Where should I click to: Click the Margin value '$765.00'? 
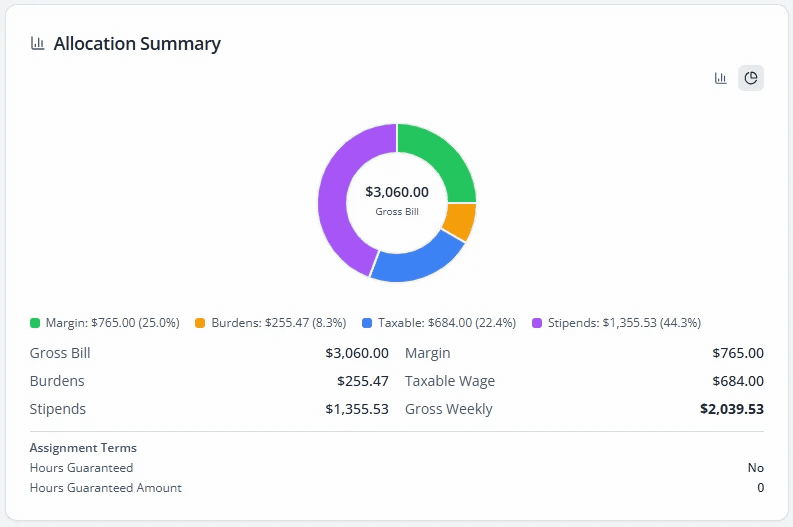[738, 353]
